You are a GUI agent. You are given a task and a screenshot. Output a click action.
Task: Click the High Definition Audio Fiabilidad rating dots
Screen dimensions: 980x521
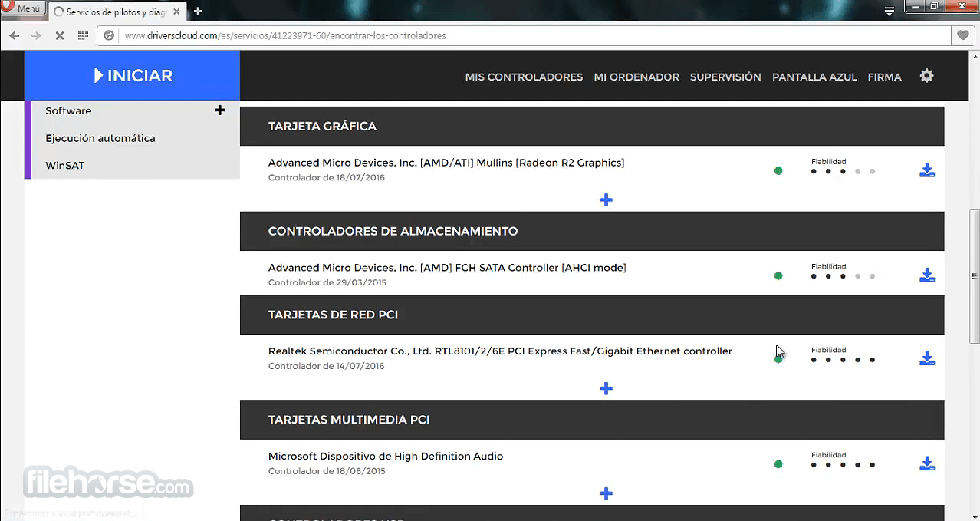coord(843,464)
